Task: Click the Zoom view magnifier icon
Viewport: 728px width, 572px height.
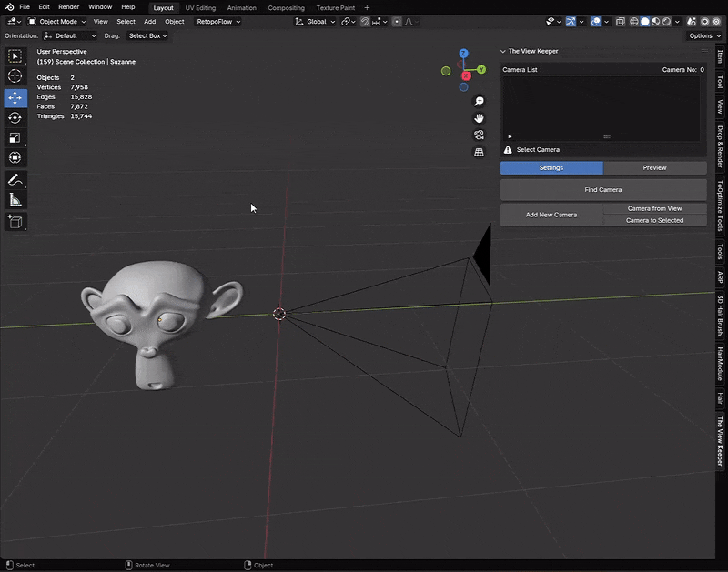Action: coord(479,101)
